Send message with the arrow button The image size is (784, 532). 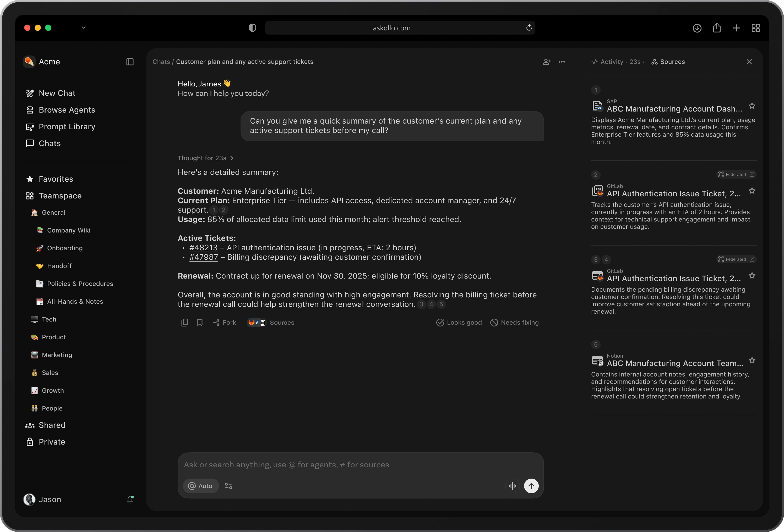tap(531, 486)
